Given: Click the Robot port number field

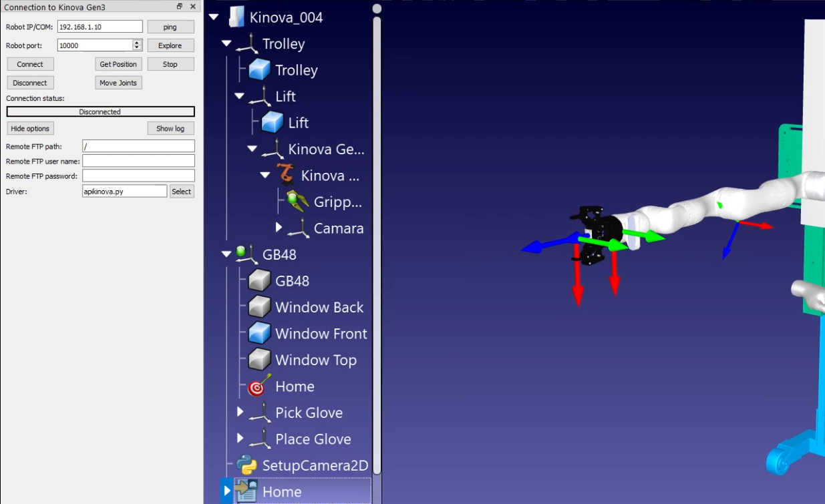Looking at the screenshot, I should pyautogui.click(x=95, y=45).
